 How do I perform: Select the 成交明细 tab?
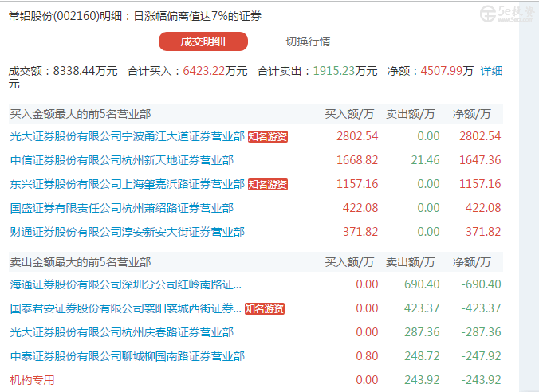(x=203, y=41)
